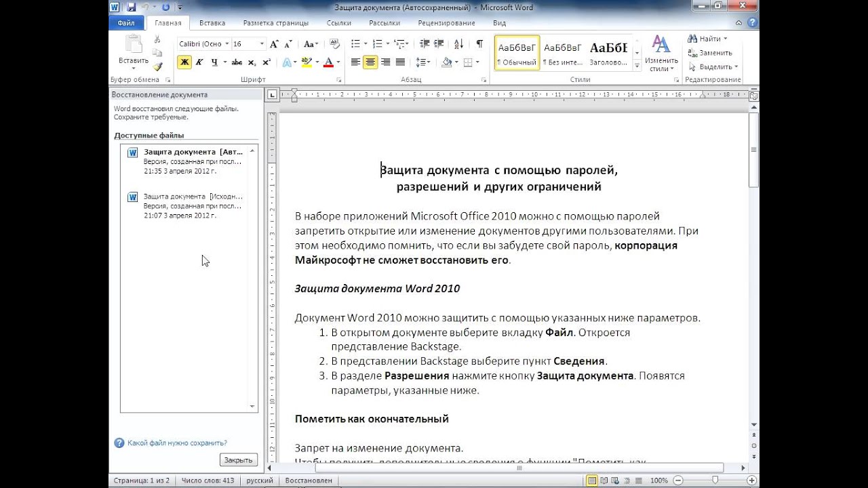Select the Заголовок style

tap(608, 53)
